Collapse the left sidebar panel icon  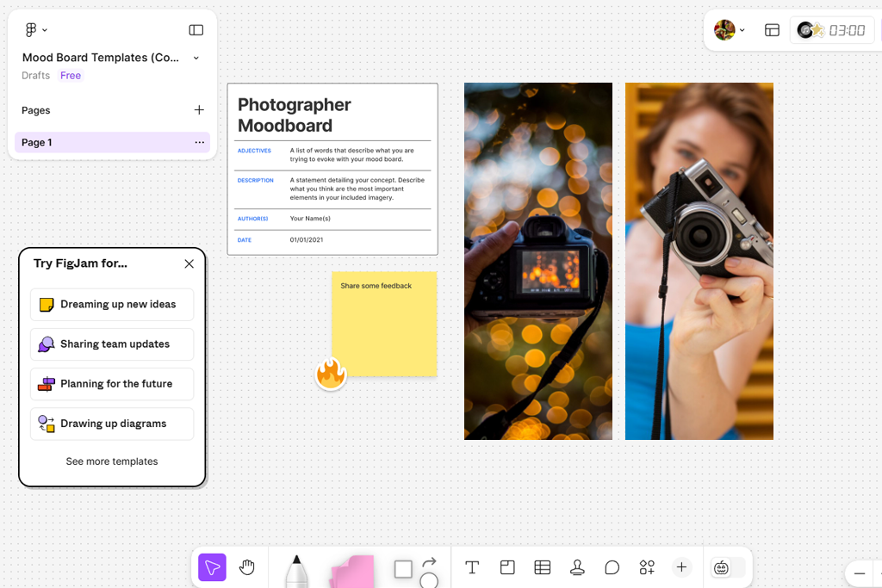click(x=196, y=30)
